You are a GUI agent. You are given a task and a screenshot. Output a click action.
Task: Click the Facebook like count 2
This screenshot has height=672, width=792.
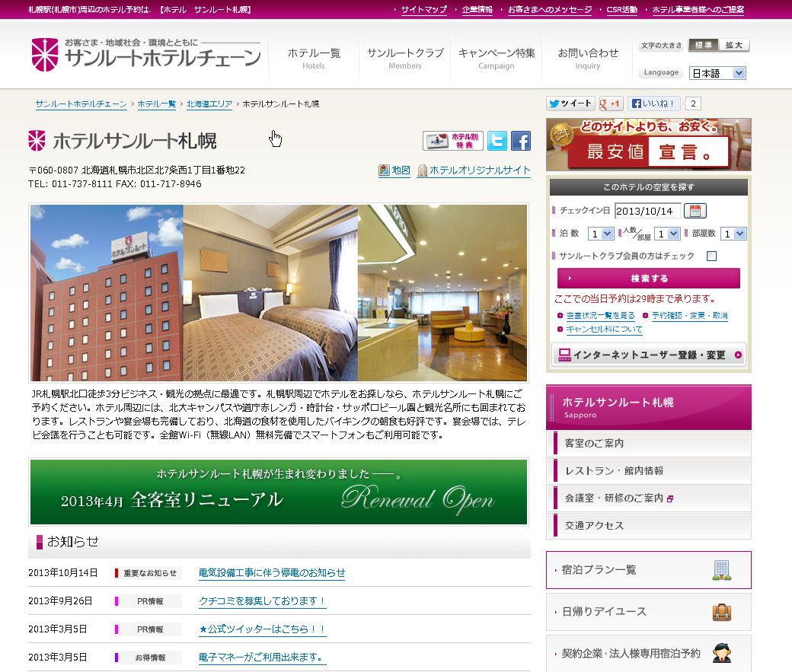[x=693, y=104]
